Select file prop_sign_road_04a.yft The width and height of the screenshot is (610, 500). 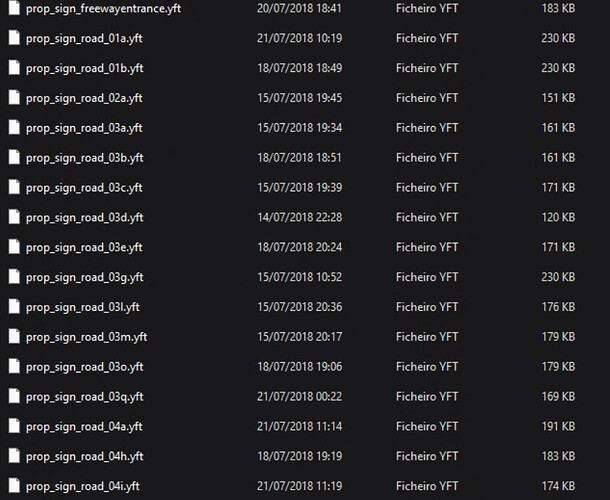tap(84, 426)
